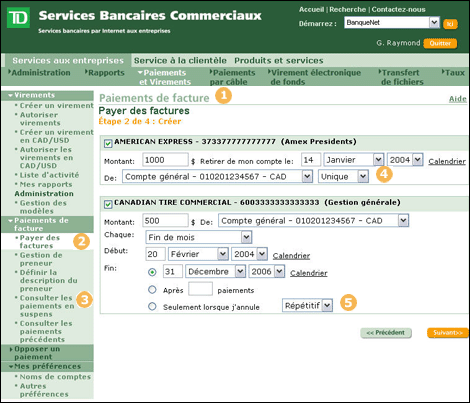Viewport: 470px width, 403px height.
Task: Open the Accueil link
Action: 311,9
